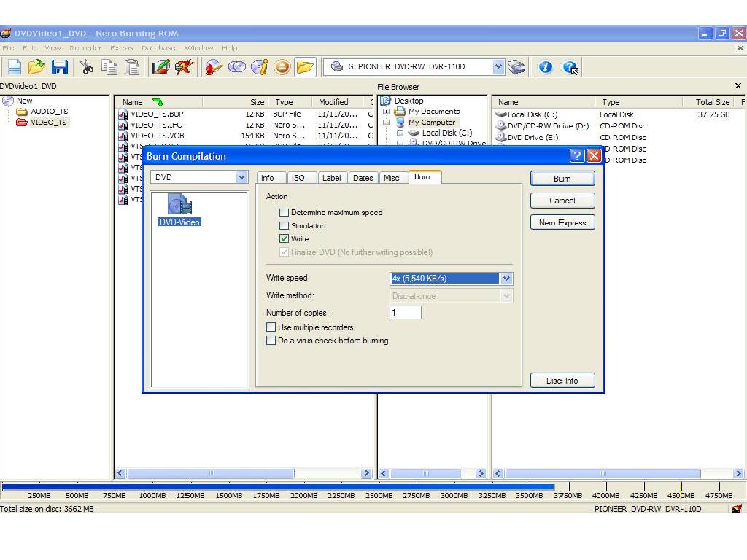Screen dimensions: 747x560
Task: Open Cover Designer pencil icon
Action: tap(161, 67)
